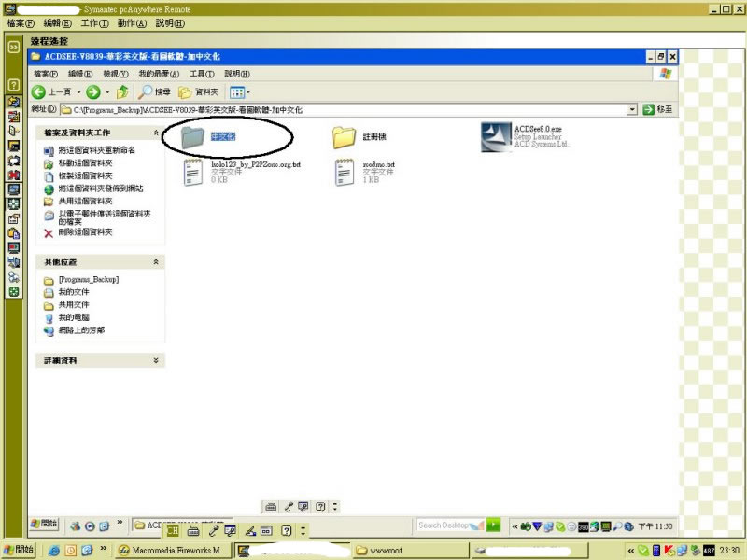Open [Programs_Backup] in Other Places
The image size is (747, 560).
(x=89, y=279)
